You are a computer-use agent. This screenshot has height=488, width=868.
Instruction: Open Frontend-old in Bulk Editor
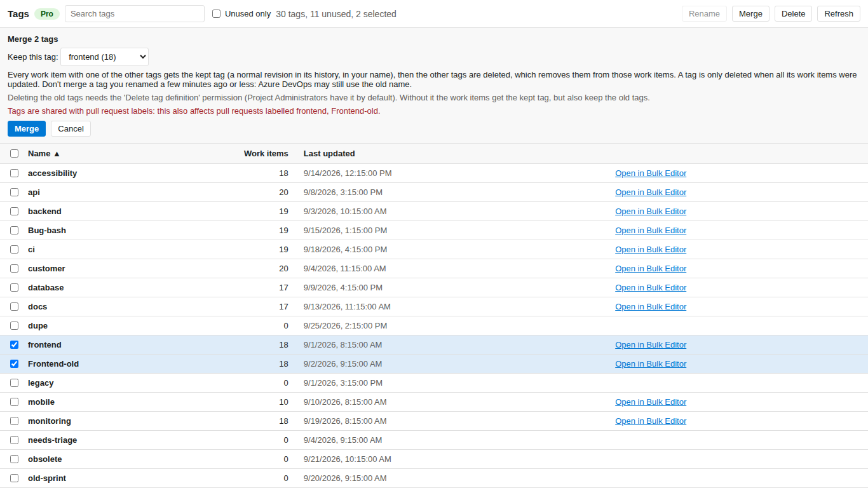[651, 364]
